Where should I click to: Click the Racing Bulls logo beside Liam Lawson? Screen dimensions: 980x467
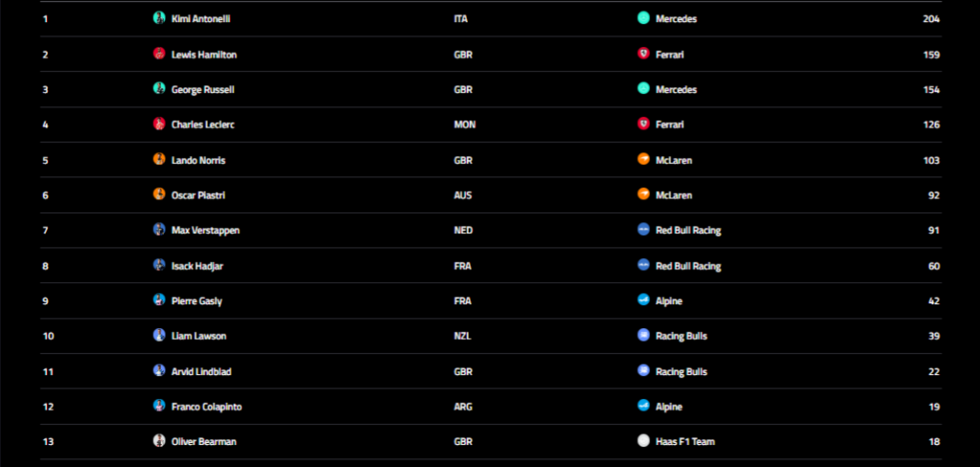pos(643,335)
